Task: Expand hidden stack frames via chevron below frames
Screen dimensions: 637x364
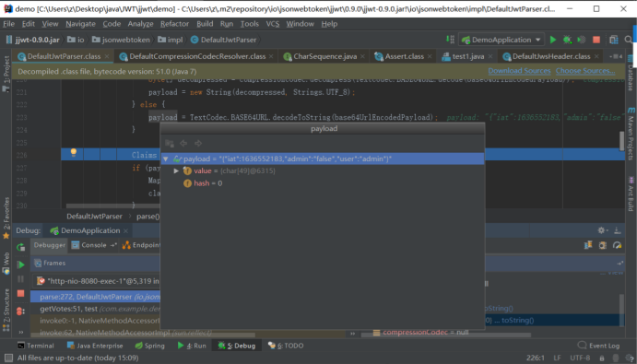Action: [353, 334]
